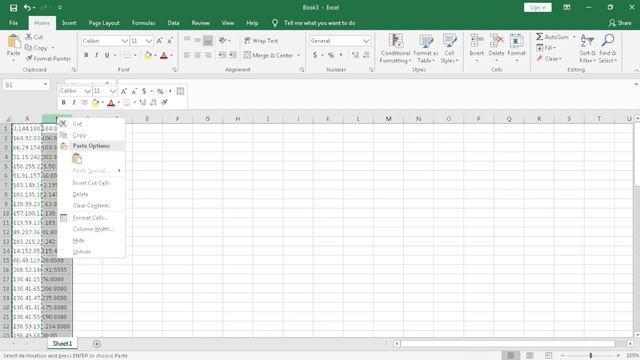The image size is (640, 360).
Task: Switch to the Formulas tab
Action: [143, 23]
